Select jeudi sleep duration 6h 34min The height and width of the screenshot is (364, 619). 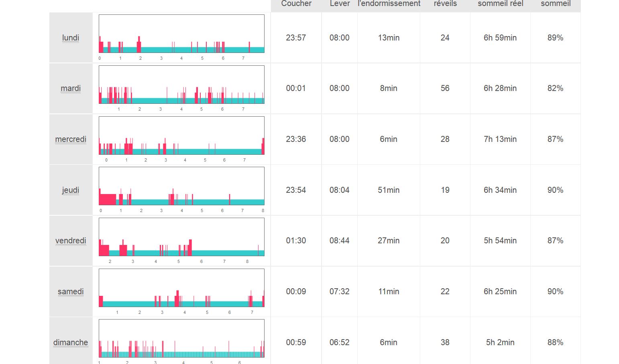pyautogui.click(x=500, y=190)
